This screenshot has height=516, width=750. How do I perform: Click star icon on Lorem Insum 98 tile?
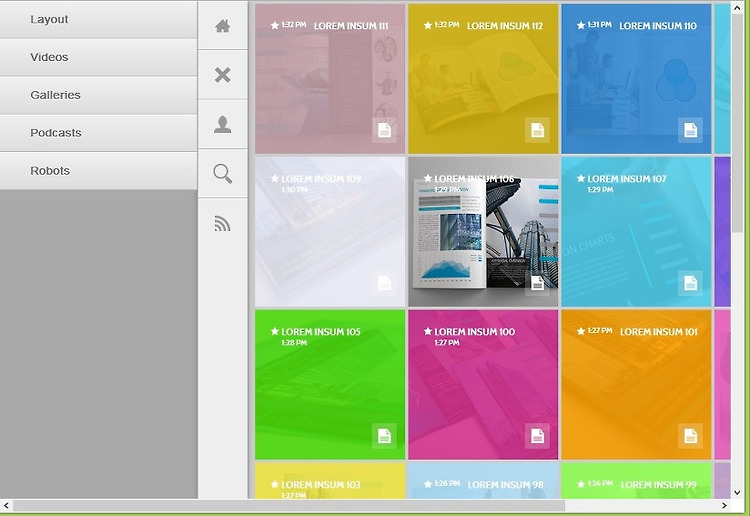(428, 484)
